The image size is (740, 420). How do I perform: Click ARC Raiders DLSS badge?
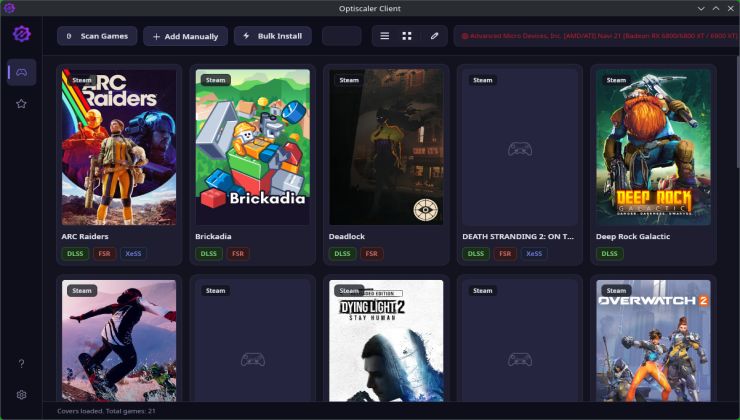point(75,253)
